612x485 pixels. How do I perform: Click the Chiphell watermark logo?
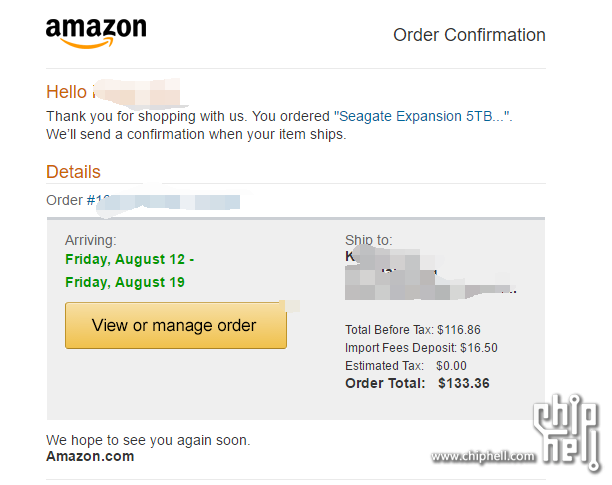point(568,431)
